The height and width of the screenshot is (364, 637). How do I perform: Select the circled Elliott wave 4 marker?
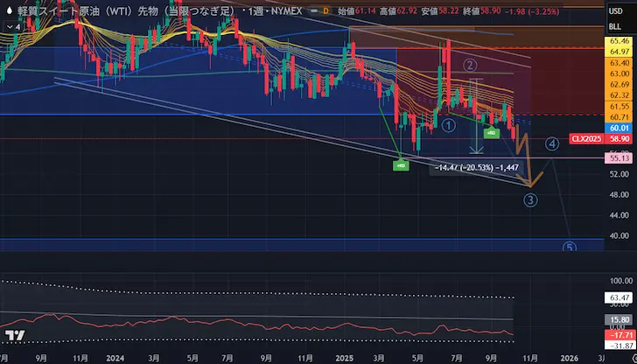tap(552, 143)
